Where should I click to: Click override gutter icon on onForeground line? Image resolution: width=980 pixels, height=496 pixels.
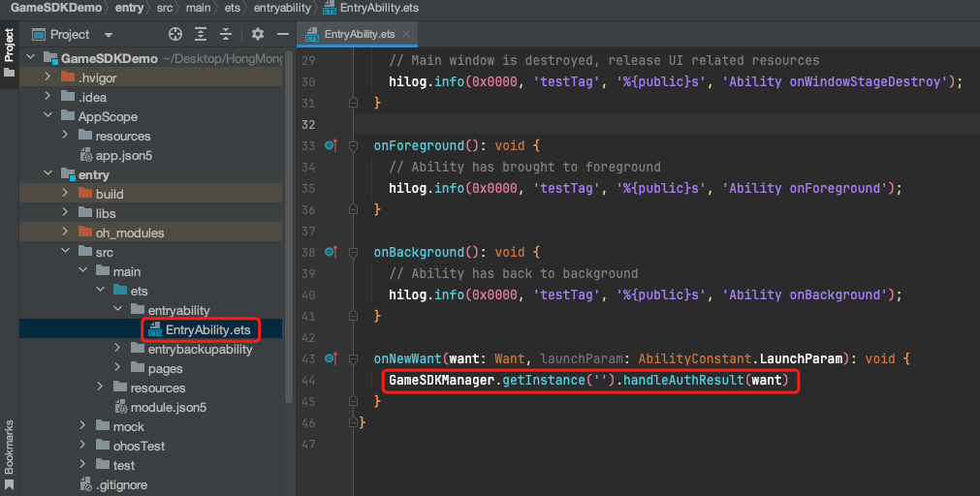[331, 145]
